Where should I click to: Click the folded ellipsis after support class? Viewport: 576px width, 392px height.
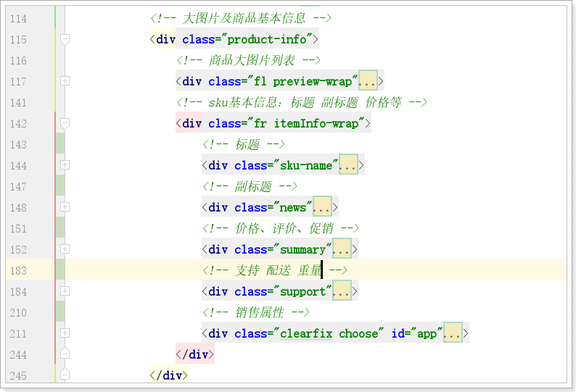click(x=342, y=291)
